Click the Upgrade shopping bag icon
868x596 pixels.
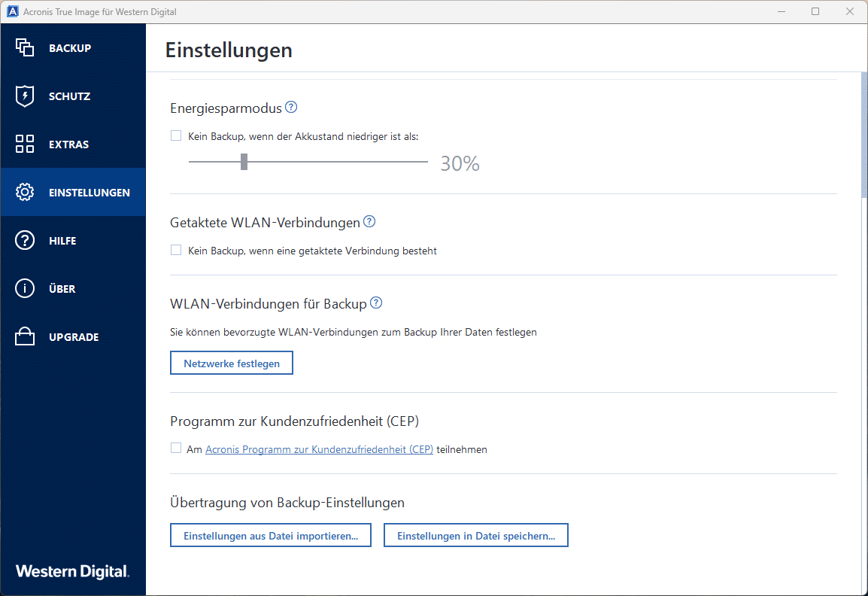(x=25, y=337)
